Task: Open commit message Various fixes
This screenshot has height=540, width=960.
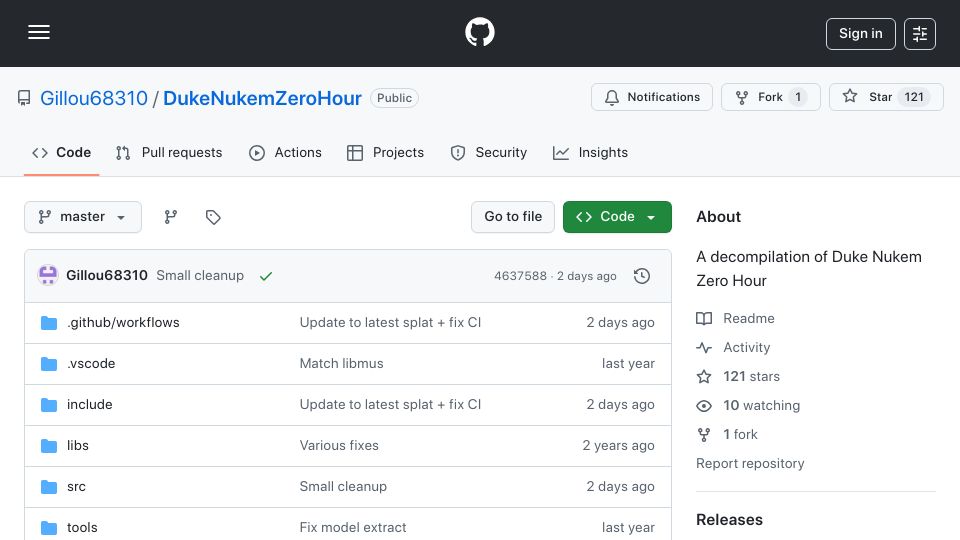Action: tap(339, 446)
